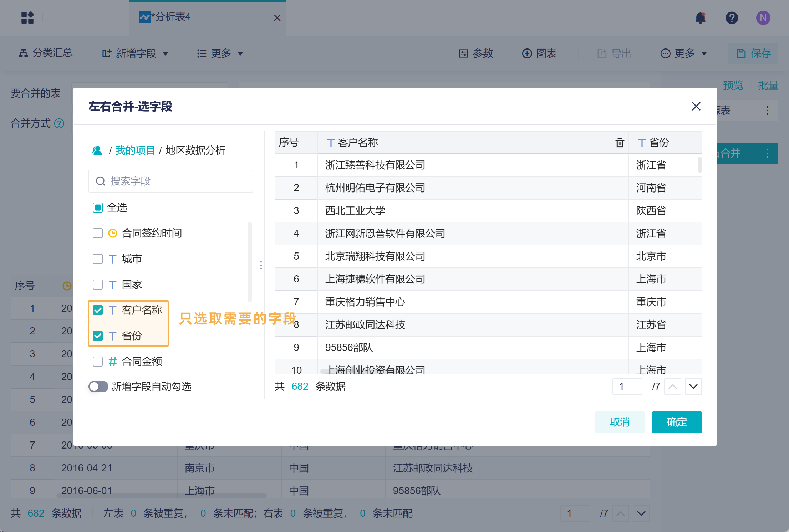The height and width of the screenshot is (532, 789).
Task: Check the 合同签约时间 field checkbox
Action: pos(97,233)
